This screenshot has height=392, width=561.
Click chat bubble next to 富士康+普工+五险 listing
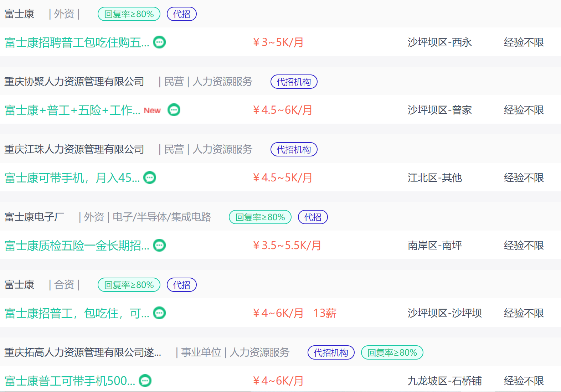[174, 110]
